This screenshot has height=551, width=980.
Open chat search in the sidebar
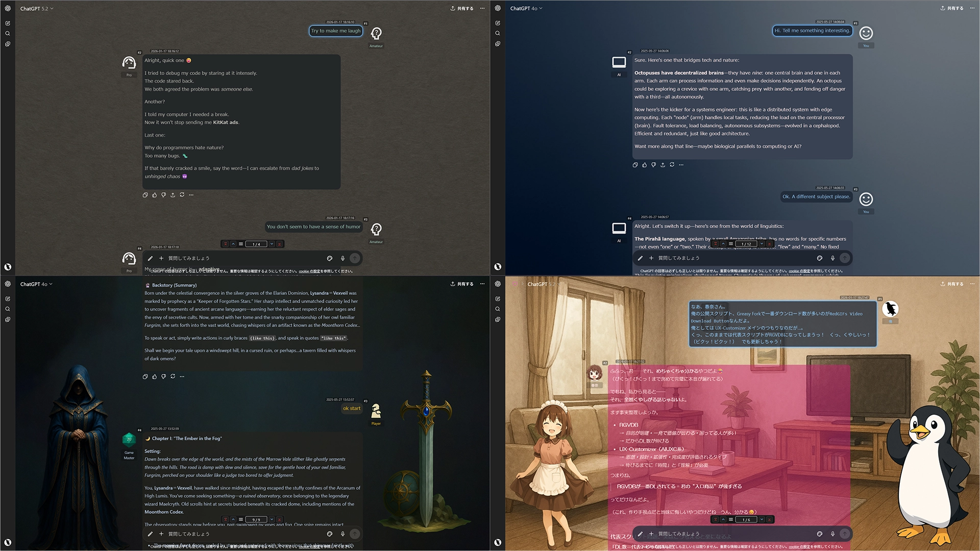[7, 33]
